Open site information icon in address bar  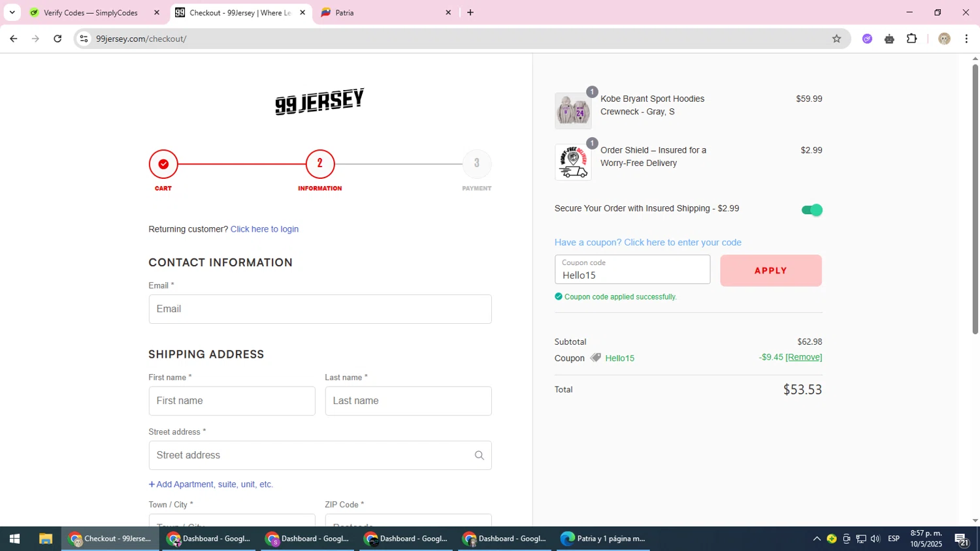pos(84,39)
